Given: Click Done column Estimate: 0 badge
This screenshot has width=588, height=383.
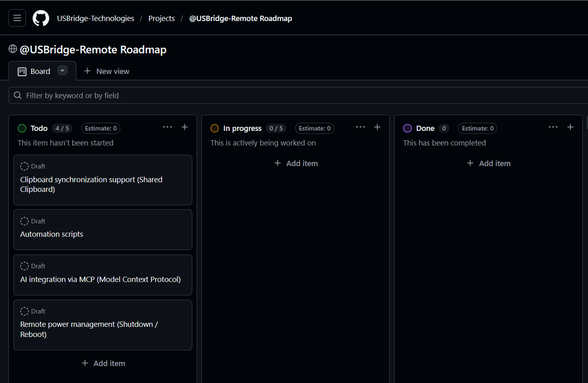Looking at the screenshot, I should pos(478,128).
